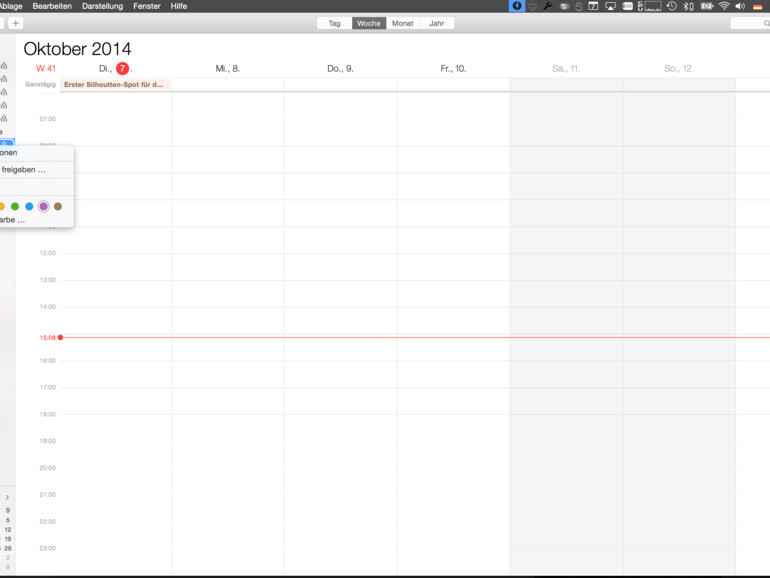Open the German flag input source menu
Screen dimensions: 770x578
[757, 6]
